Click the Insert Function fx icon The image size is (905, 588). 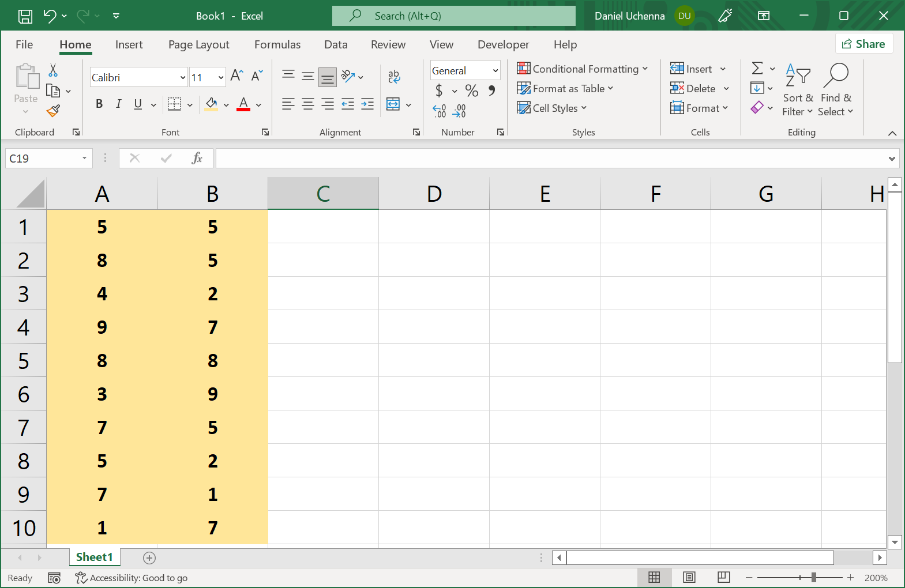pyautogui.click(x=197, y=158)
